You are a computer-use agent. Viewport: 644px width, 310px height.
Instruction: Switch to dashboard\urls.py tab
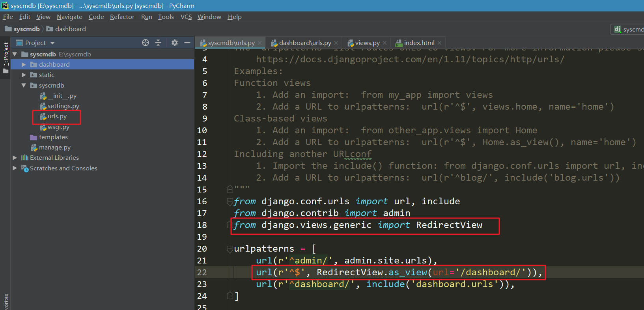click(305, 43)
